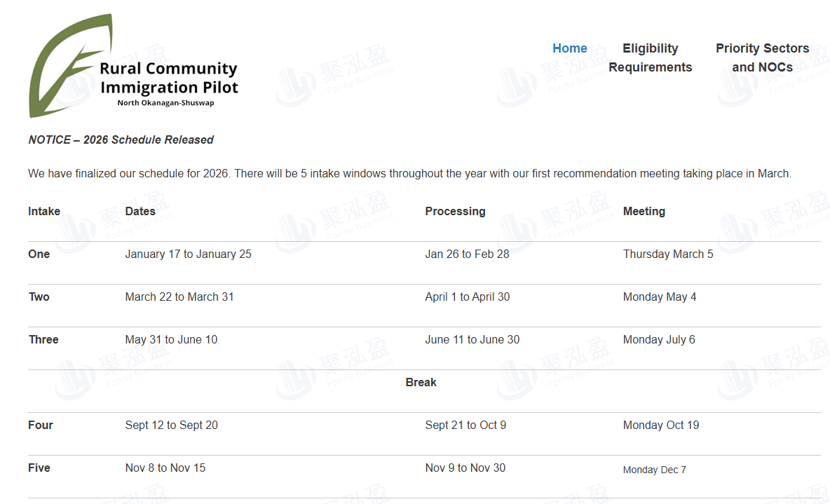Click the Break row in the schedule
This screenshot has width=830, height=504.
421,382
